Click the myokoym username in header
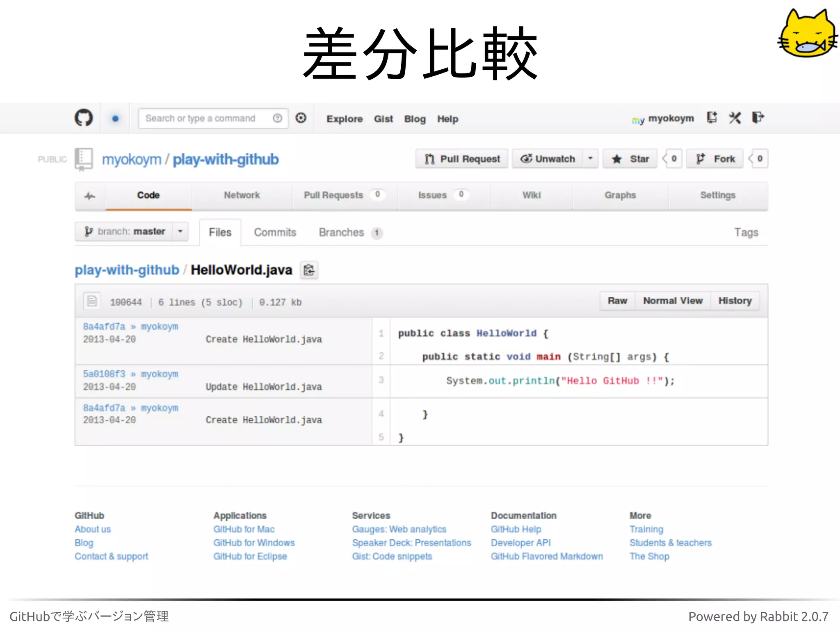840x630 pixels. coord(671,119)
